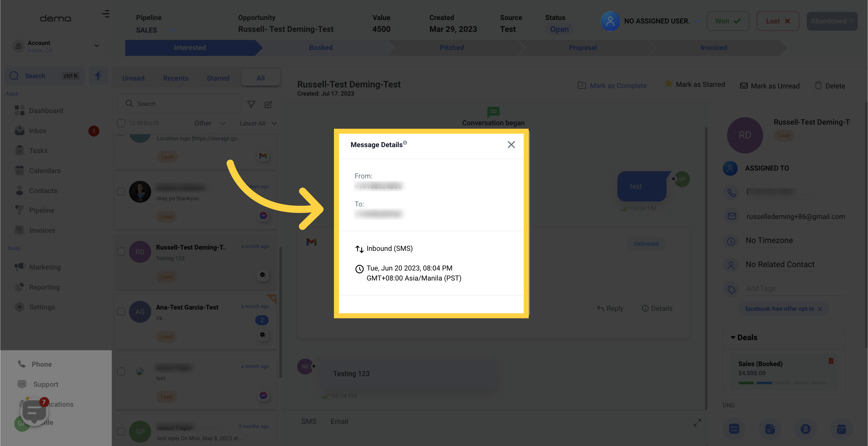Compose a new message with the pencil icon
Screen dimensions: 868x446
(268, 104)
